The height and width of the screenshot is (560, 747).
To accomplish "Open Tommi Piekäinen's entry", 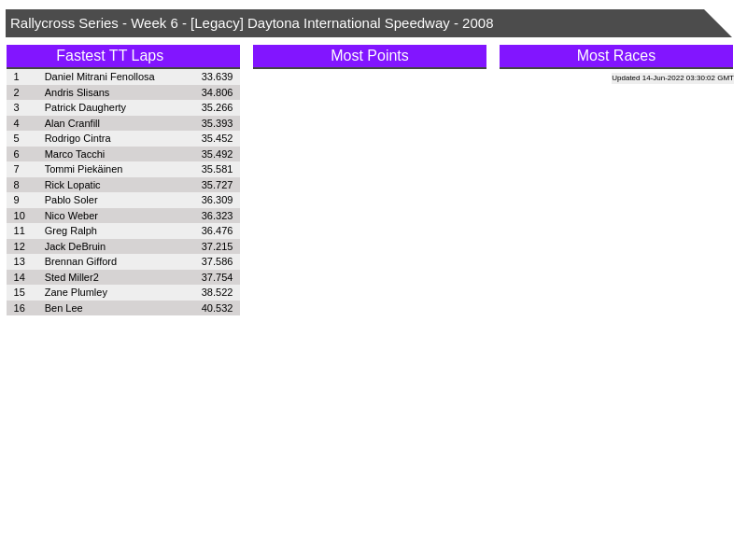I will [83, 169].
